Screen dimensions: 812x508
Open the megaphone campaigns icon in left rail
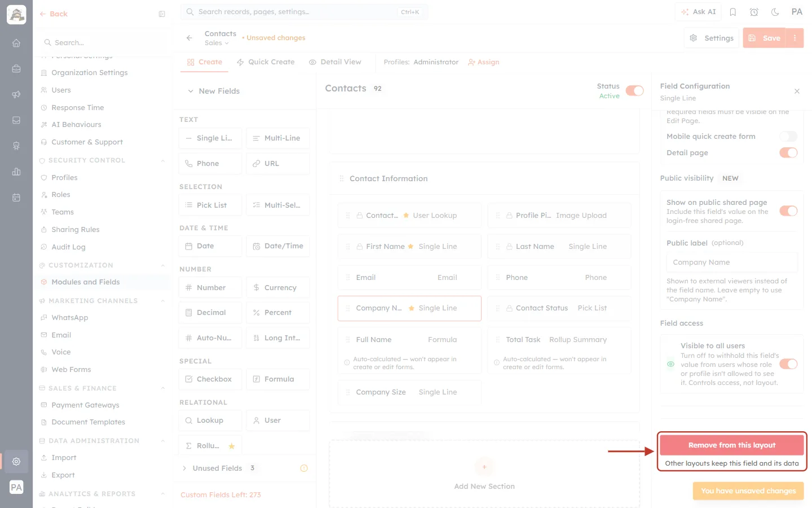tap(16, 94)
